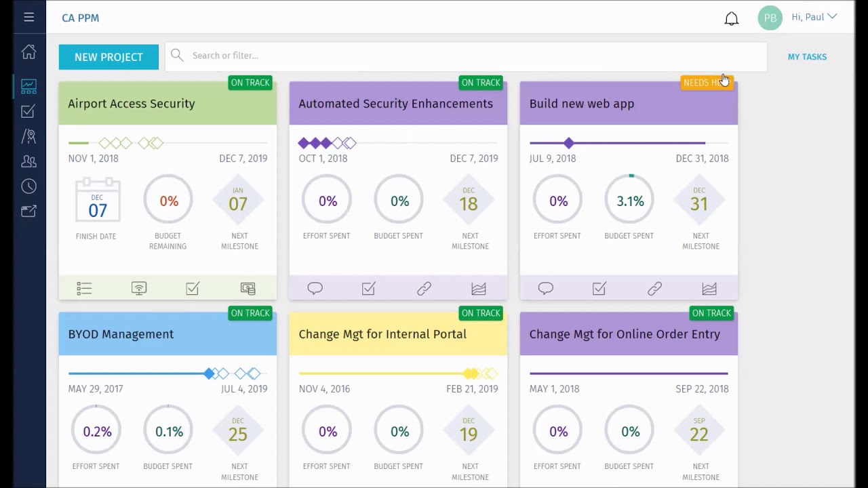Click ON TRACK badge on BYOD Management

pyautogui.click(x=250, y=313)
